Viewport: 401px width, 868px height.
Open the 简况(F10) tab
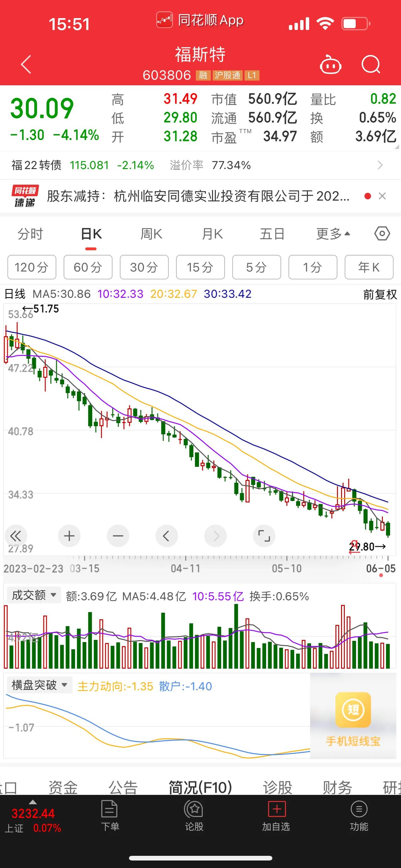(x=200, y=787)
